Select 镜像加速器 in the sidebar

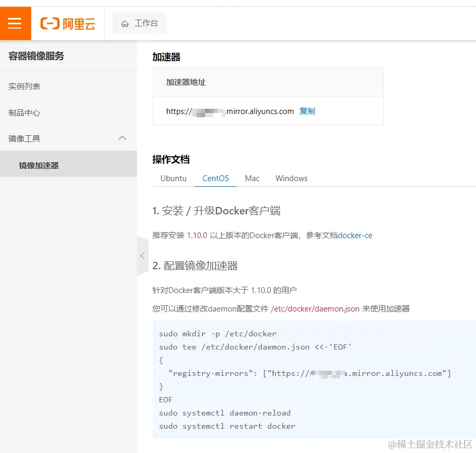[x=68, y=164]
